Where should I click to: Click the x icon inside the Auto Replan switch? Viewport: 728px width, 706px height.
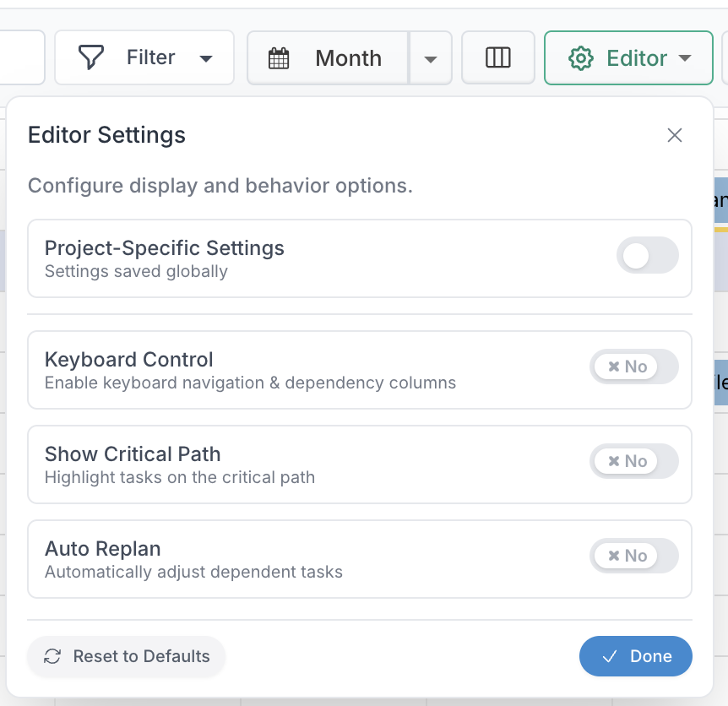tap(614, 556)
